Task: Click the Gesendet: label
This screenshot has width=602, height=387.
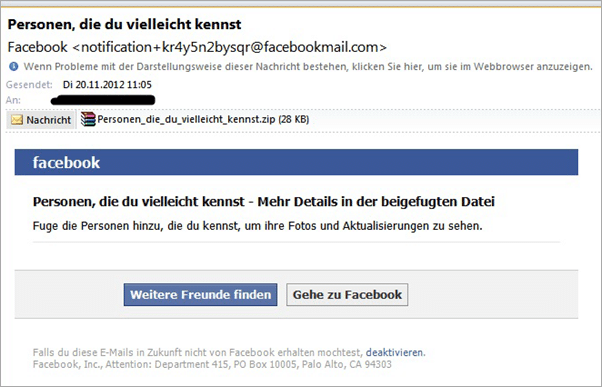Action: tap(29, 84)
